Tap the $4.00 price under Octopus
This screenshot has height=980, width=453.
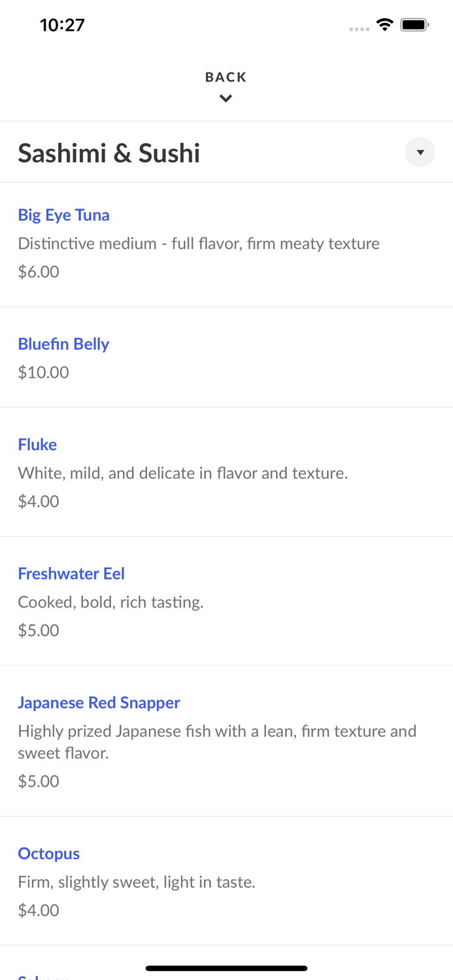[x=38, y=909]
